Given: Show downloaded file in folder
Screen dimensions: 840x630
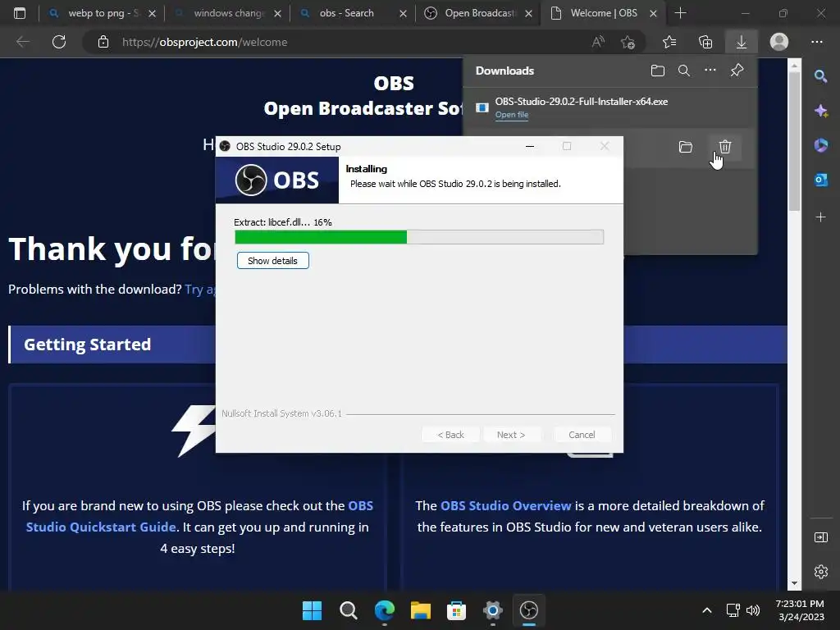Looking at the screenshot, I should [686, 147].
